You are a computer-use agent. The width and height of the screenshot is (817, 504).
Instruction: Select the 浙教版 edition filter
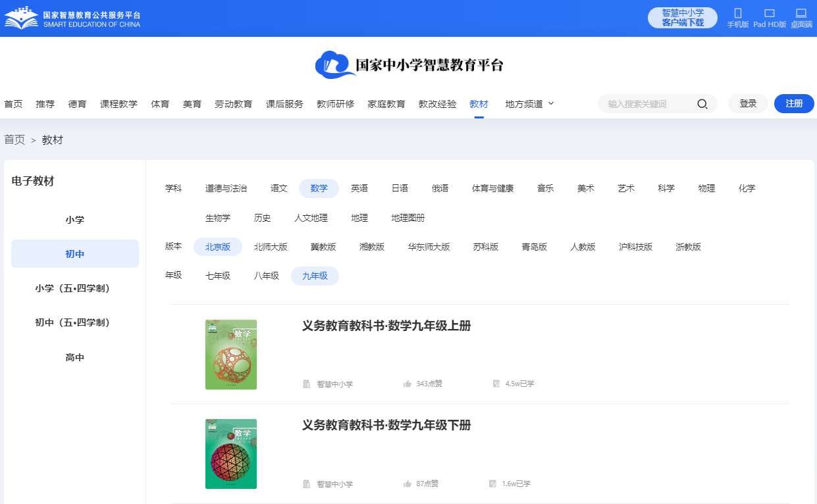[688, 247]
